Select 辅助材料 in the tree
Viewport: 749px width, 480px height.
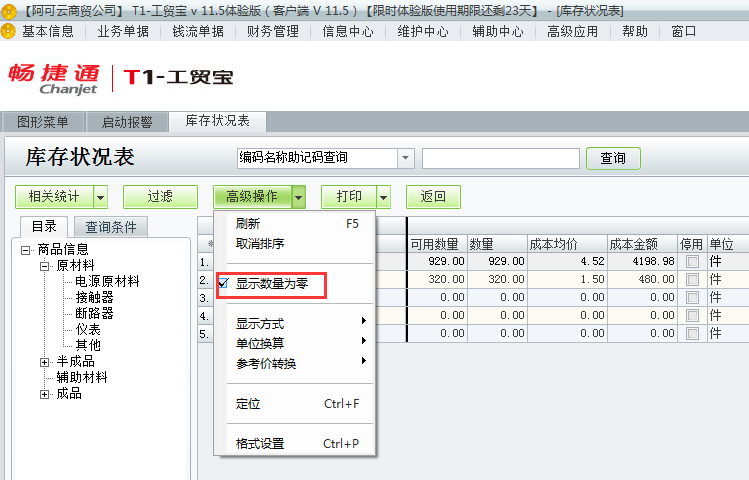[82, 377]
